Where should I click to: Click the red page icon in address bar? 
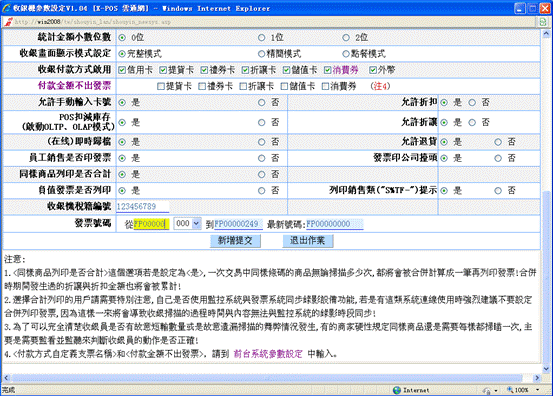pos(8,22)
